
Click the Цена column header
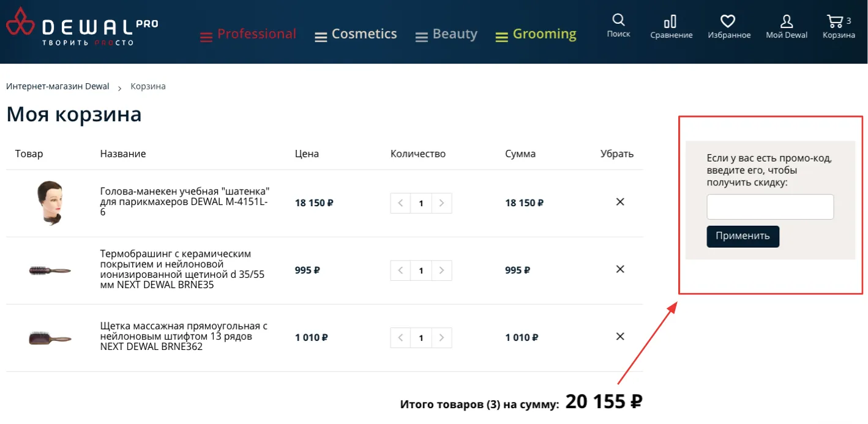point(307,154)
